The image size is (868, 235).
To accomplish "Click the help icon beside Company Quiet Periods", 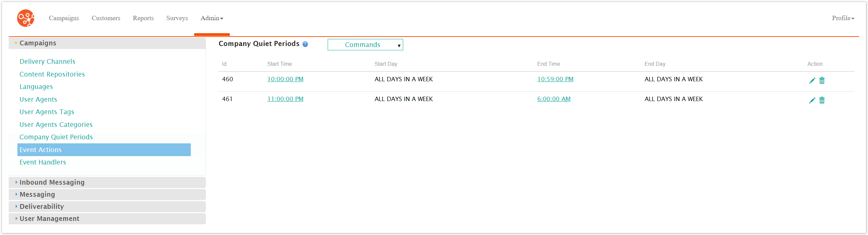I will coord(305,44).
